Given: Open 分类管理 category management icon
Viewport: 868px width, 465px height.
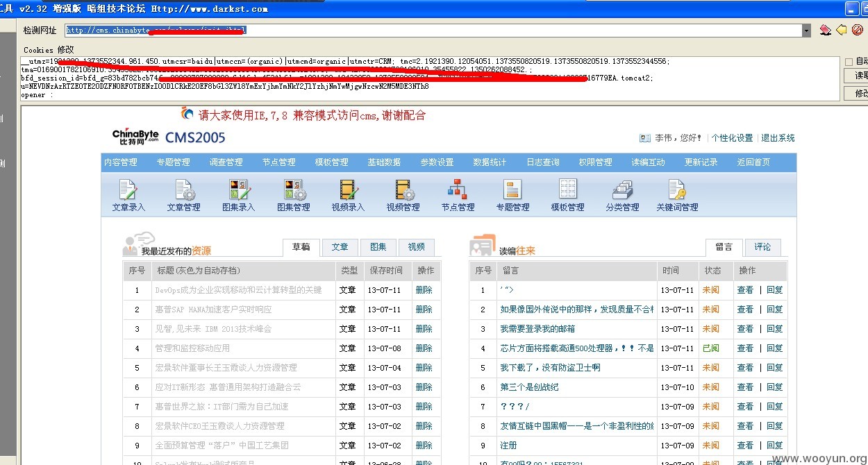Looking at the screenshot, I should coord(622,196).
